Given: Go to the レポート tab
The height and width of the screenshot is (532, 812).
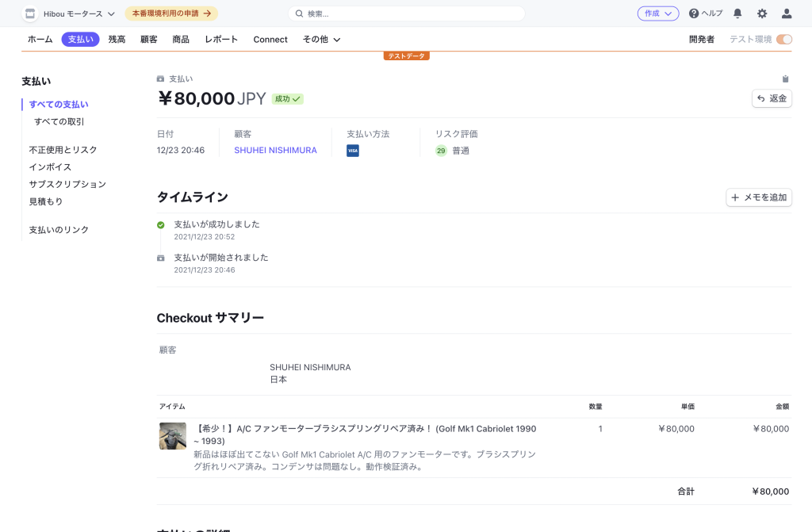Looking at the screenshot, I should pyautogui.click(x=221, y=40).
